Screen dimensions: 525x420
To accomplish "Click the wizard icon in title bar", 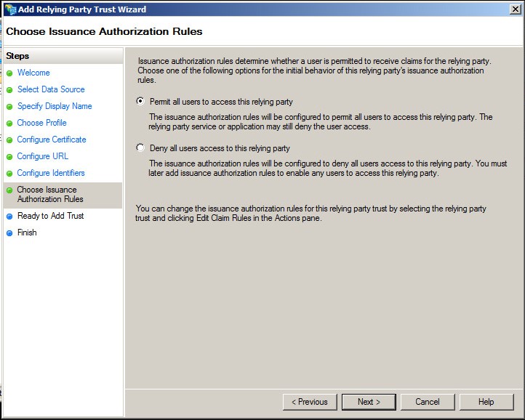I will (x=10, y=9).
